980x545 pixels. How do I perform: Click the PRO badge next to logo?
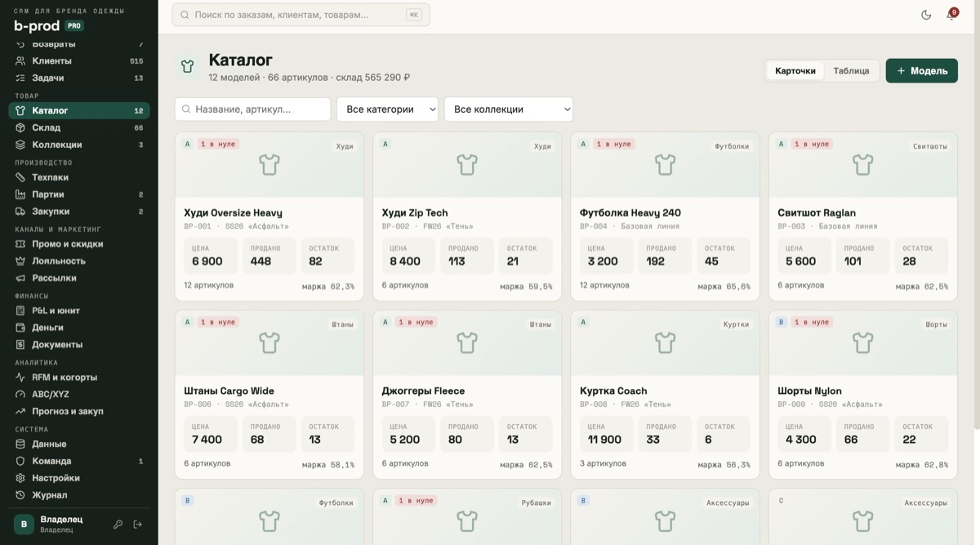(74, 26)
